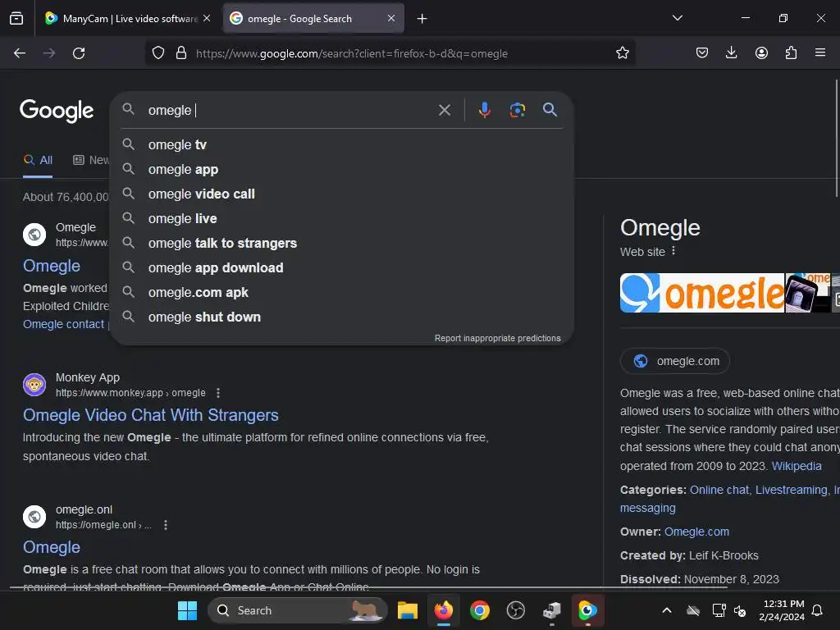Open the Windows Start menu

coord(187,610)
